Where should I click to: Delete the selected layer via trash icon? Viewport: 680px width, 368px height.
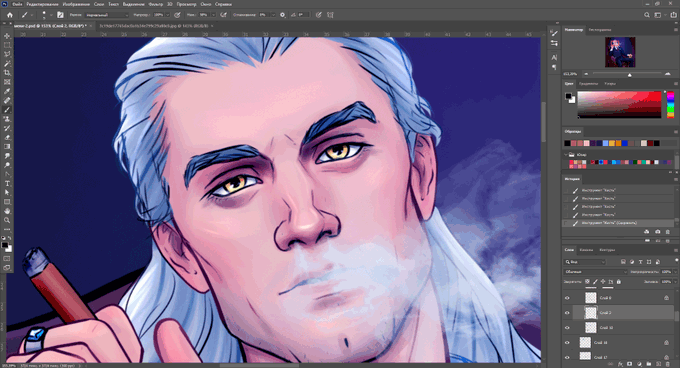coord(667,364)
